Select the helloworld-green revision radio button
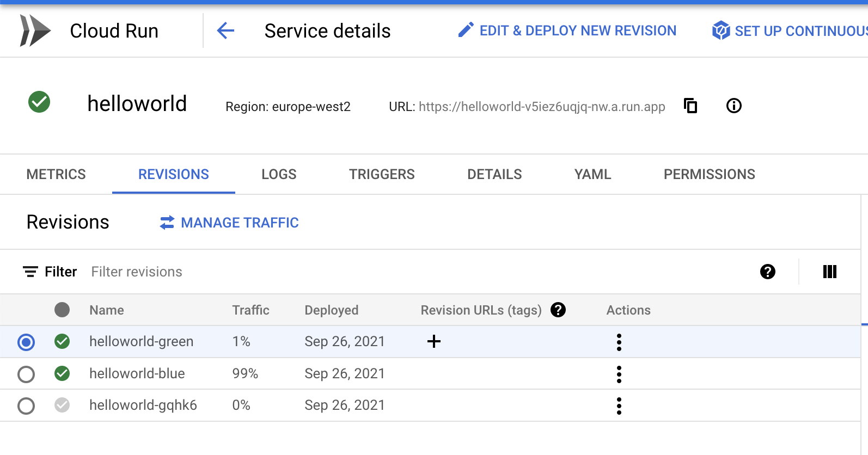Screen dimensions: 868x455 (26, 342)
